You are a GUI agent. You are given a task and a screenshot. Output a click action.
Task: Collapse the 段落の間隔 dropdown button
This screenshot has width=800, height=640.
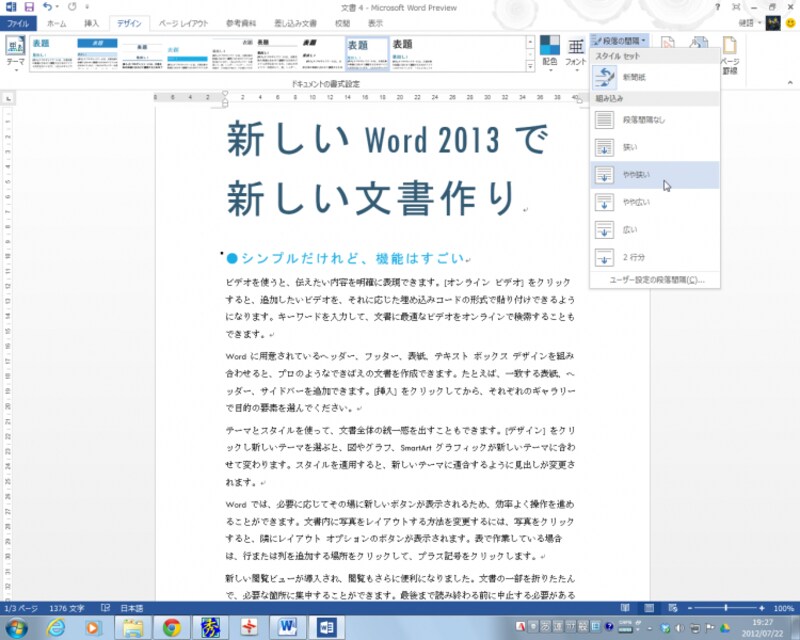(620, 41)
